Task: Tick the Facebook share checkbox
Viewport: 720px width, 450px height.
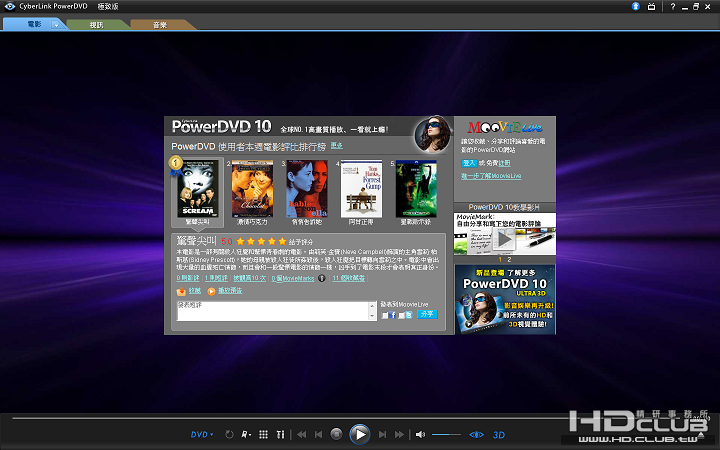Action: (385, 315)
